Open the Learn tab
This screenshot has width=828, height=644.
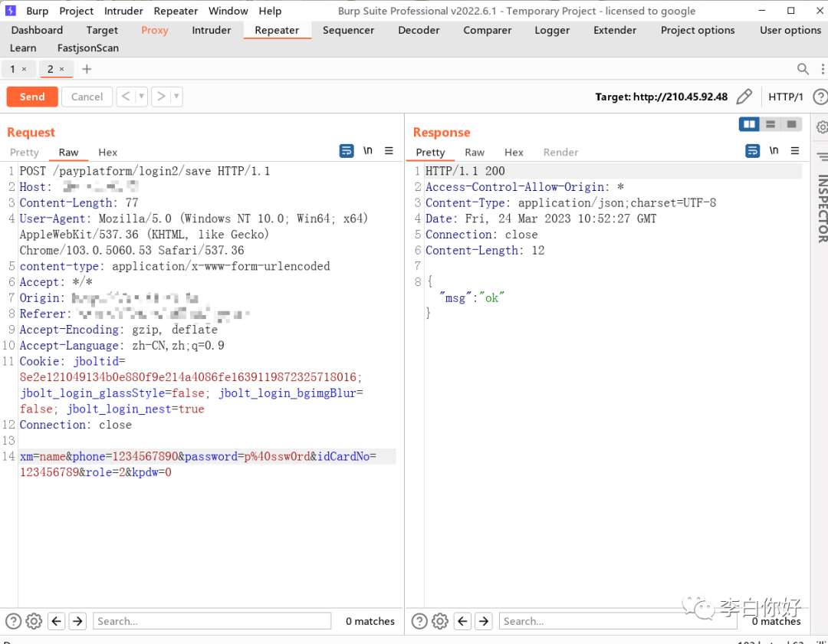coord(23,48)
